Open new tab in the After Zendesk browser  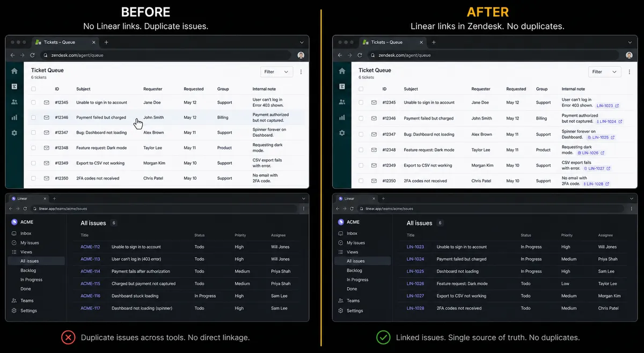coord(434,42)
